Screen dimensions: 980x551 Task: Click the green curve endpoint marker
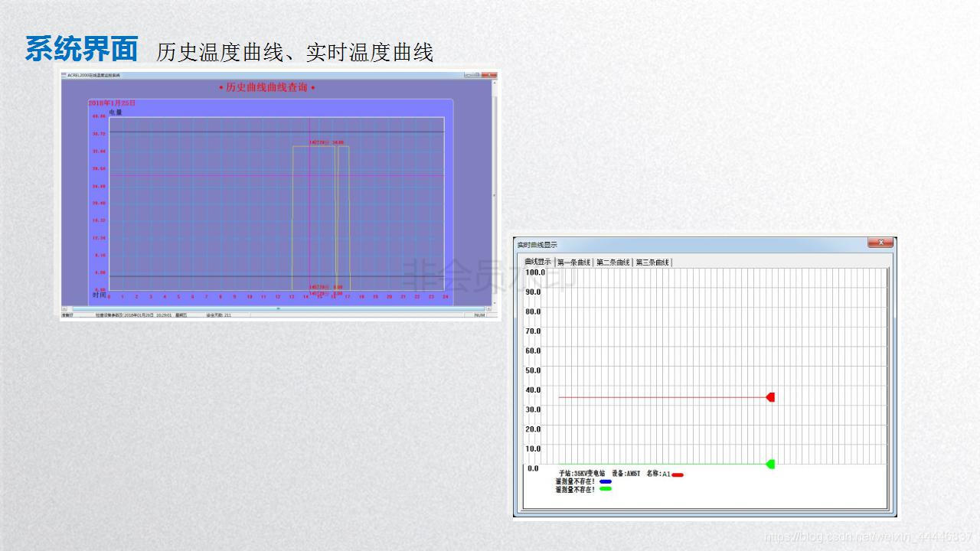(x=770, y=464)
